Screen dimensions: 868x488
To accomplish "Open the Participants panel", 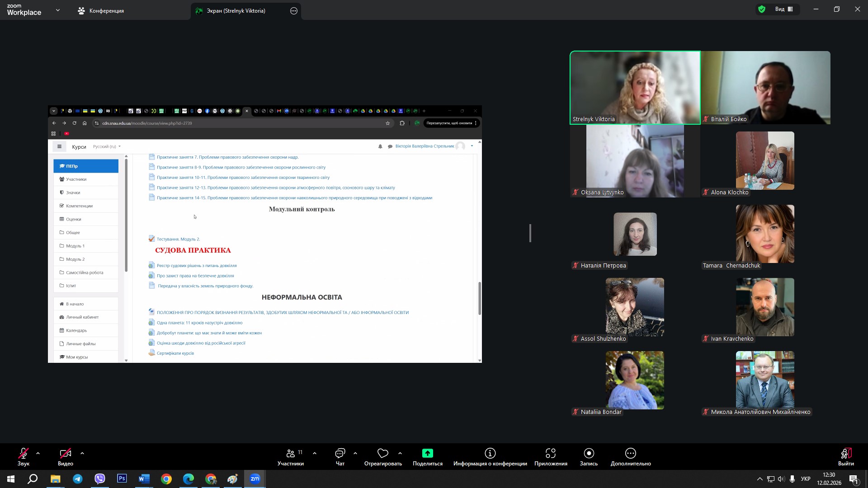I will pyautogui.click(x=291, y=454).
